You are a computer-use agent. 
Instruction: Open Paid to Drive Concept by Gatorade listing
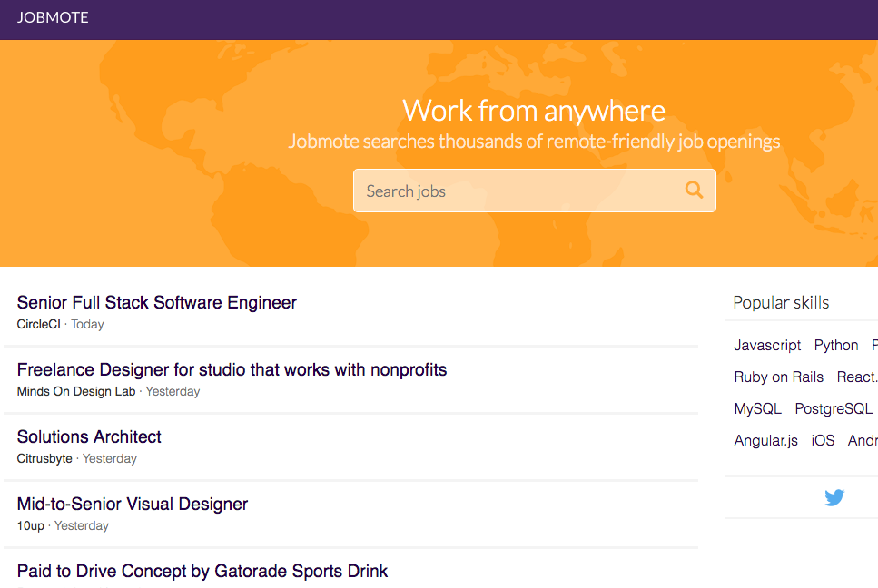(202, 572)
